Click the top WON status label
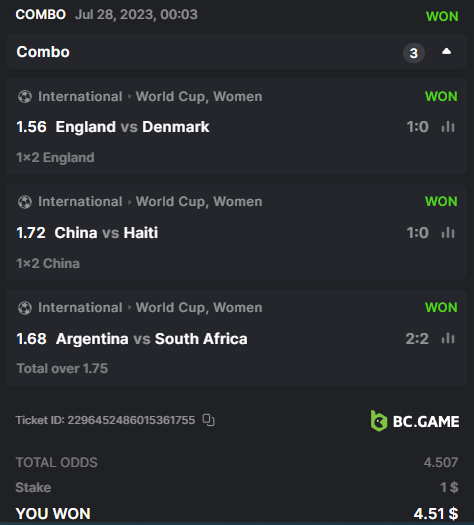This screenshot has height=525, width=474. (442, 16)
